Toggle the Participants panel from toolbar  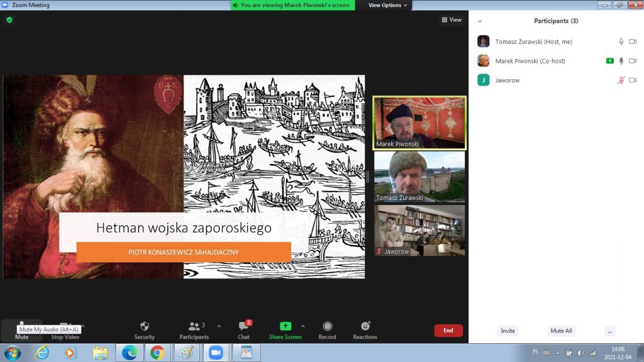[x=194, y=330]
